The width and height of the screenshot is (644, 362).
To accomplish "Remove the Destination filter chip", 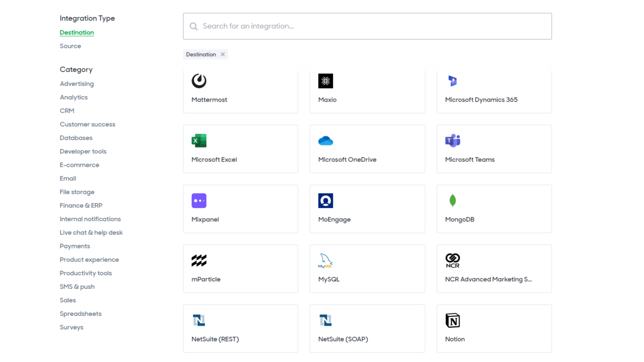I will click(x=223, y=55).
